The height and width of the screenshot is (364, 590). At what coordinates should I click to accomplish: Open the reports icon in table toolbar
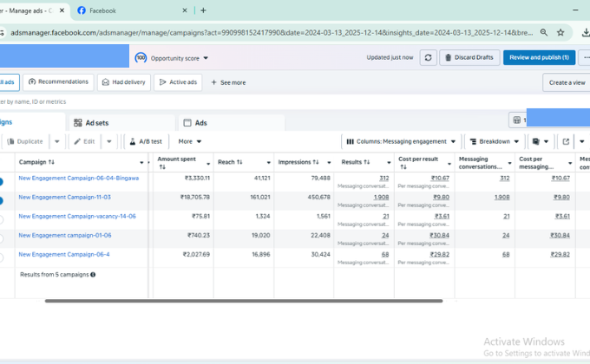point(536,141)
